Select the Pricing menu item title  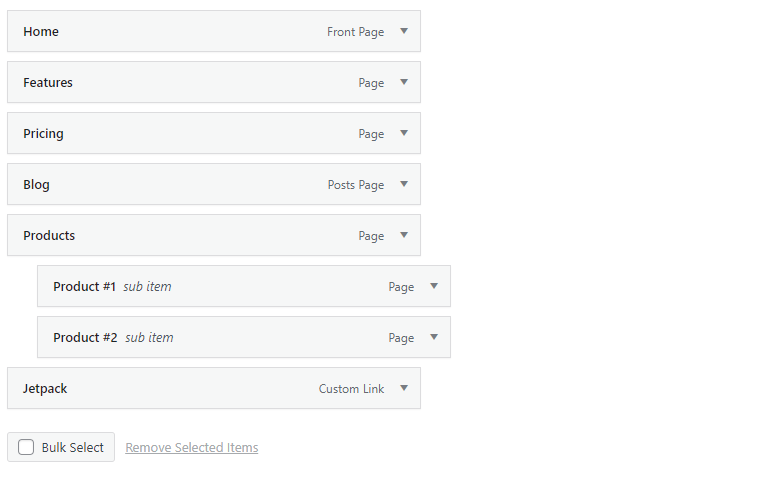(43, 134)
